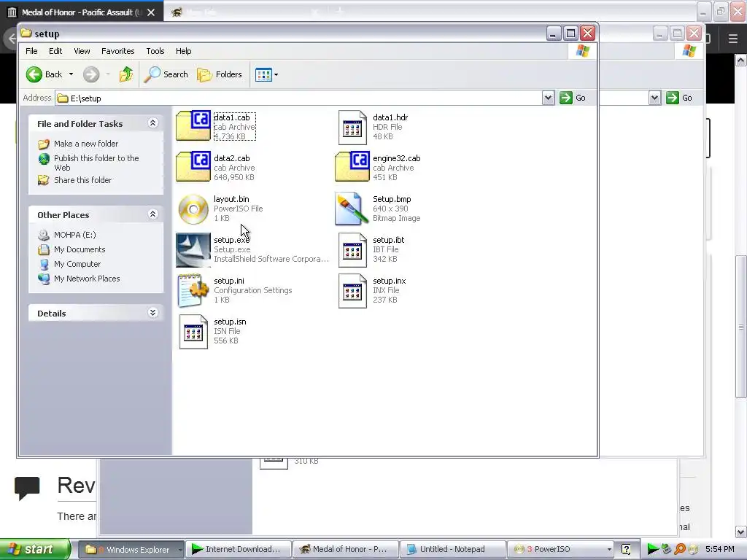Open the Edit menu
This screenshot has width=747, height=560.
tap(55, 51)
